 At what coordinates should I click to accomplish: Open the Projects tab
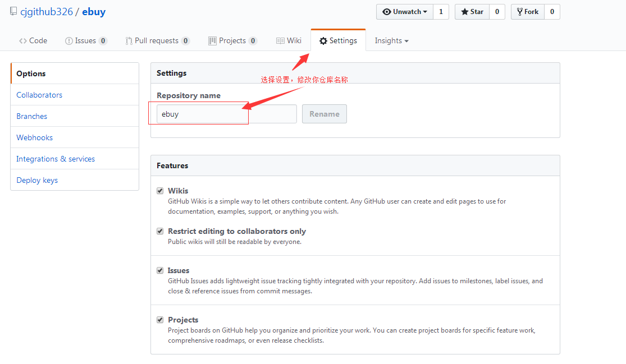pyautogui.click(x=232, y=41)
